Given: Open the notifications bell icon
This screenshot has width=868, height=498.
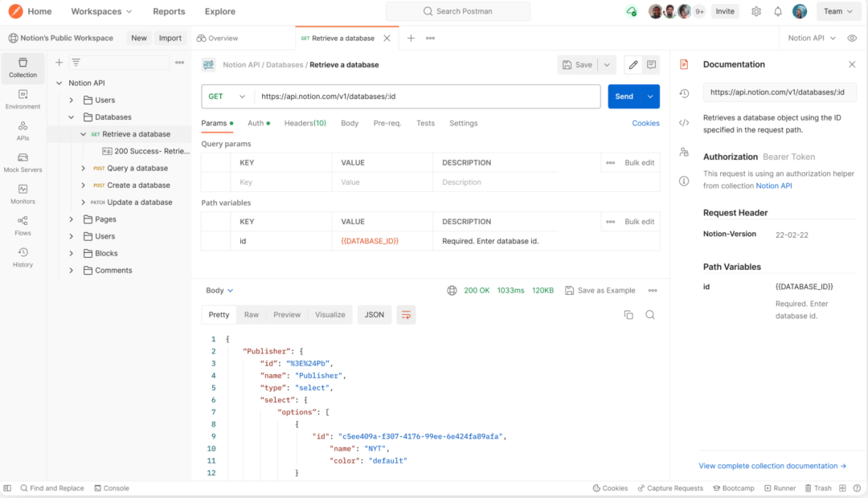Looking at the screenshot, I should click(x=778, y=11).
